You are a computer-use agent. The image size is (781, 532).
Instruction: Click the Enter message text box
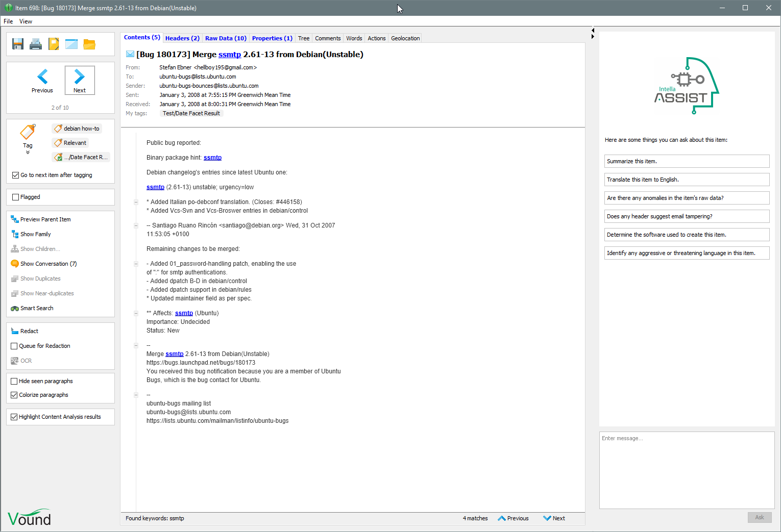(x=687, y=469)
